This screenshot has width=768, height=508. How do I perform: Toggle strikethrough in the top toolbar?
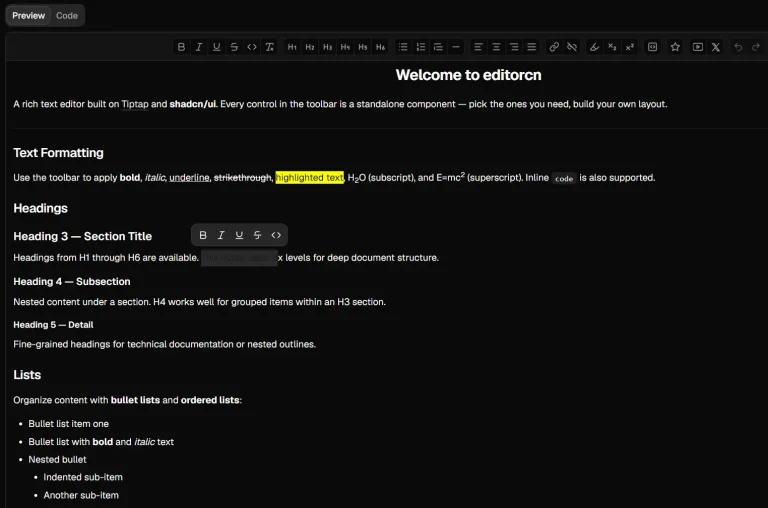click(x=234, y=47)
